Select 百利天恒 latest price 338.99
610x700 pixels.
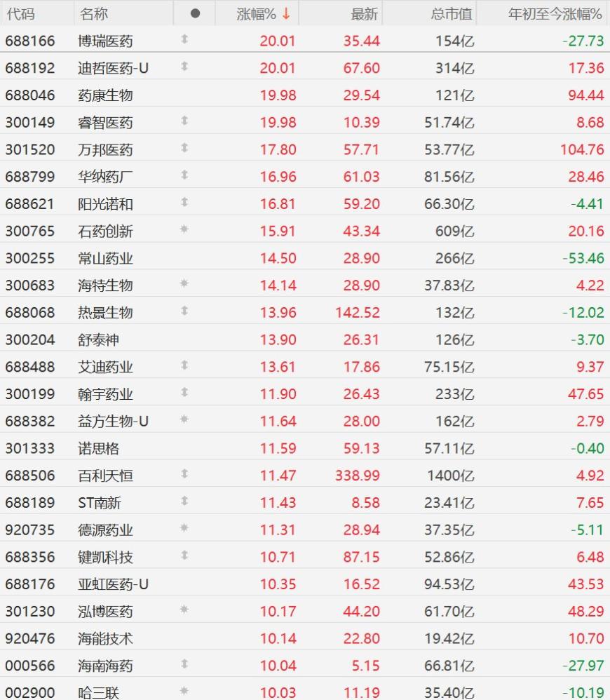(x=358, y=476)
